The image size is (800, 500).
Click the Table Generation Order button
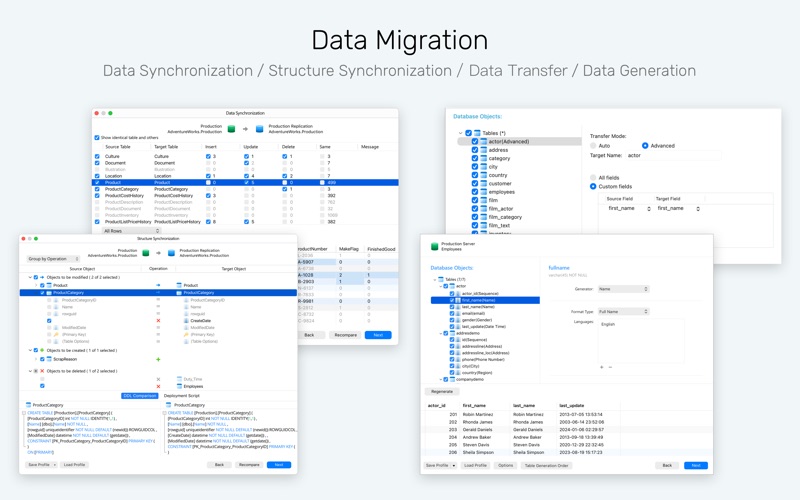click(546, 465)
